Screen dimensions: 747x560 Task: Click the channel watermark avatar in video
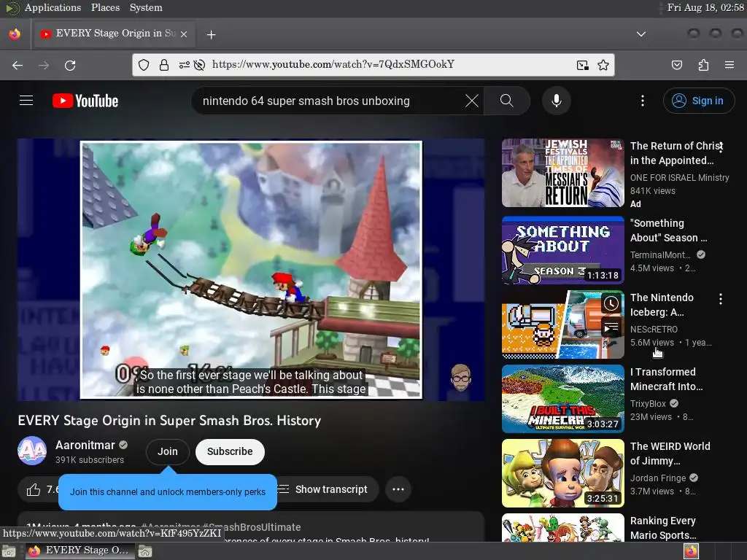[x=461, y=378]
